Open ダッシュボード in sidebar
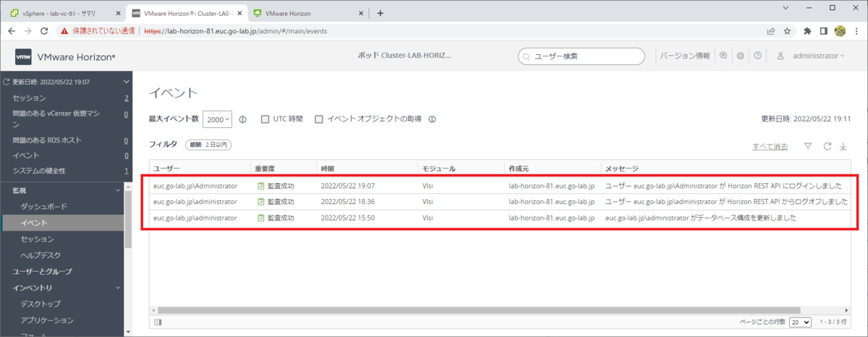The image size is (868, 337). tap(44, 206)
